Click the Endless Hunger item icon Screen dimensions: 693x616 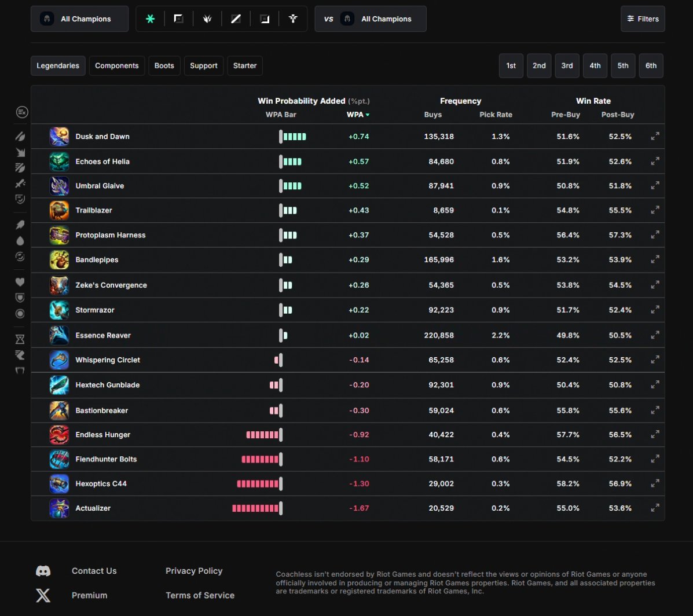click(x=59, y=435)
